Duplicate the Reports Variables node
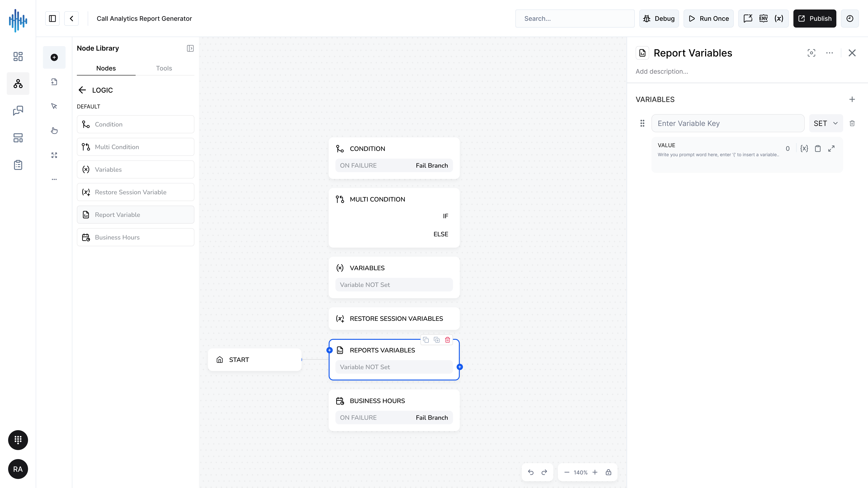Viewport: 868px width, 488px height. (437, 340)
